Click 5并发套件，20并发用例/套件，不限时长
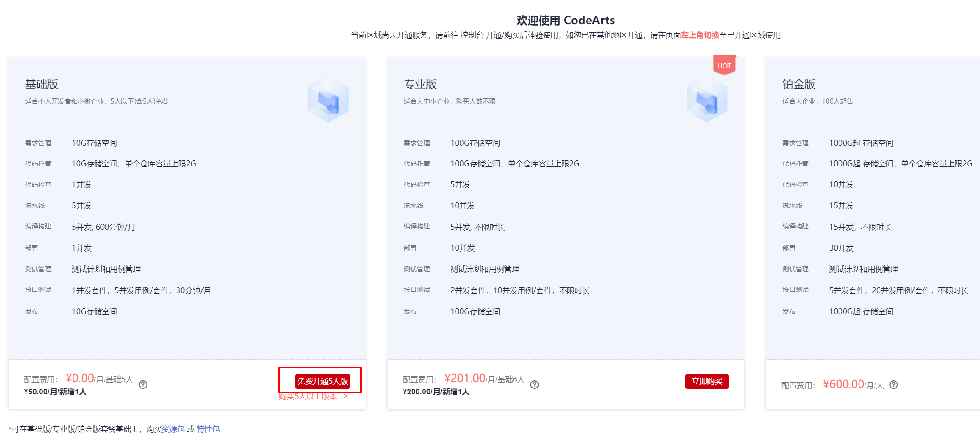 (x=899, y=290)
